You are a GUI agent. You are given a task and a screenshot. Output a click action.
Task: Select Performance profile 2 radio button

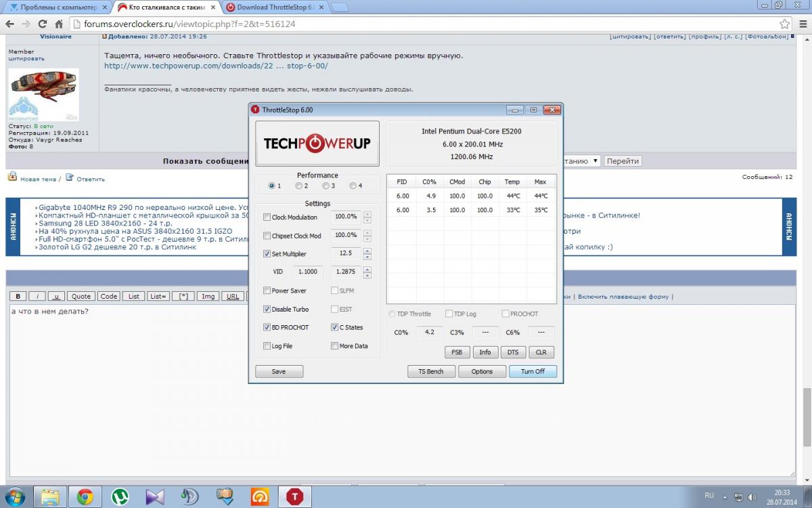pyautogui.click(x=298, y=186)
